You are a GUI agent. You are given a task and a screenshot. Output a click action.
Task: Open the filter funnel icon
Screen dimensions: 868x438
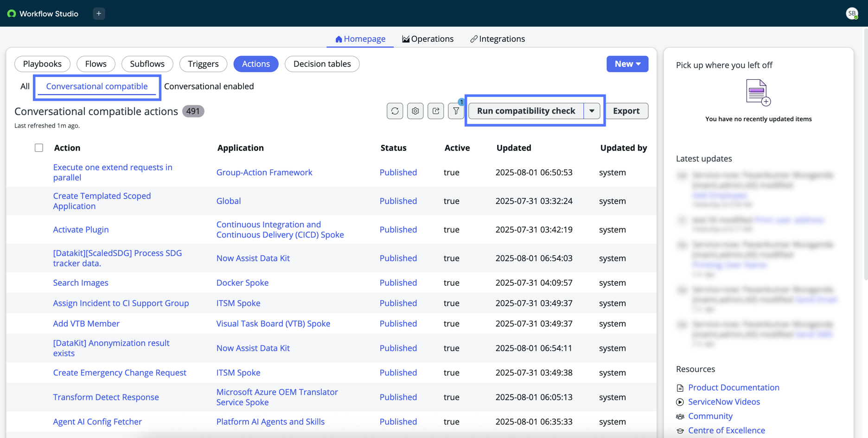pos(456,111)
